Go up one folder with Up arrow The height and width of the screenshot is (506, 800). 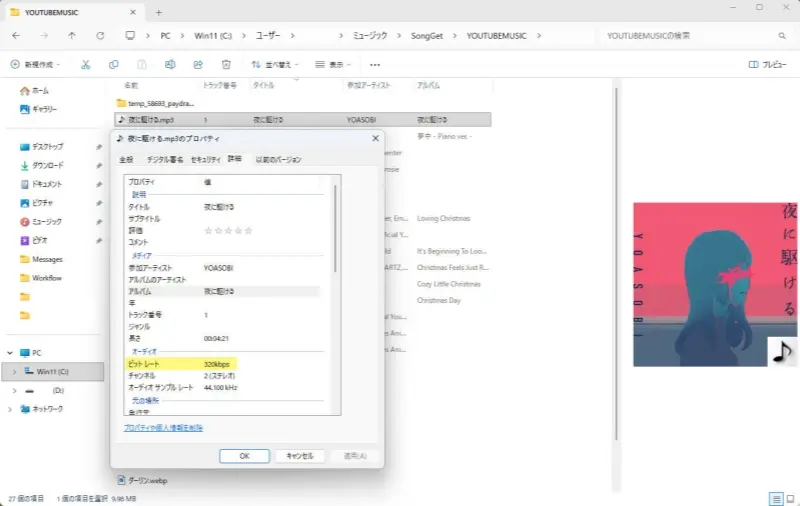[71, 35]
